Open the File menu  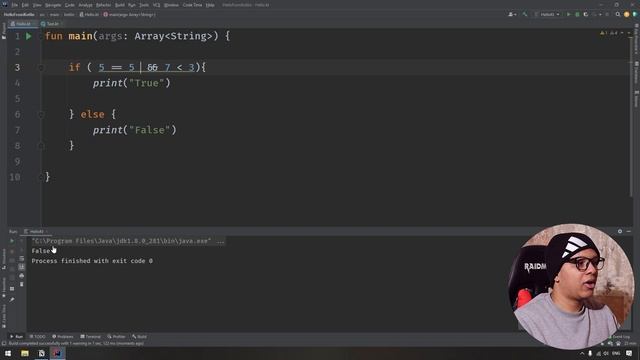[15, 5]
